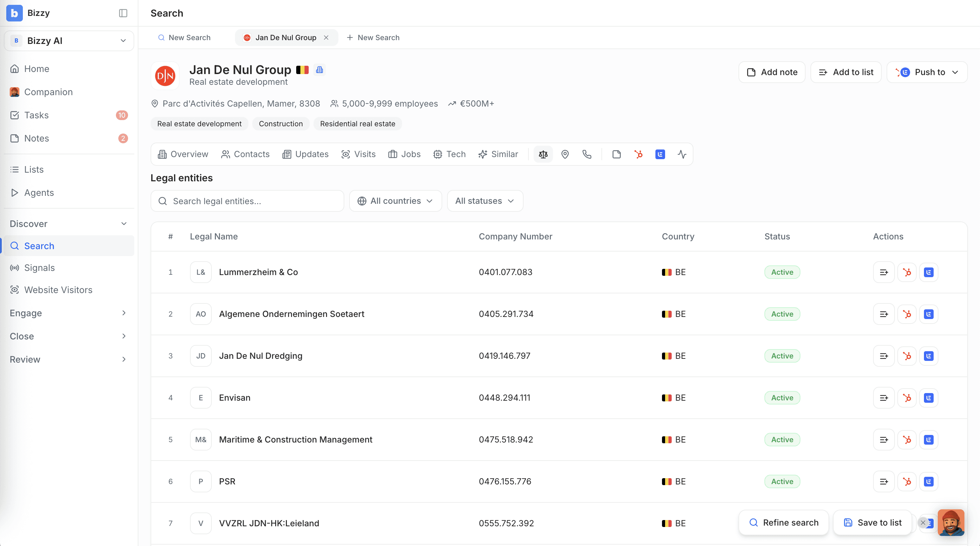Image resolution: width=980 pixels, height=546 pixels.
Task: Open the blue CRM icon tab
Action: [x=660, y=154]
